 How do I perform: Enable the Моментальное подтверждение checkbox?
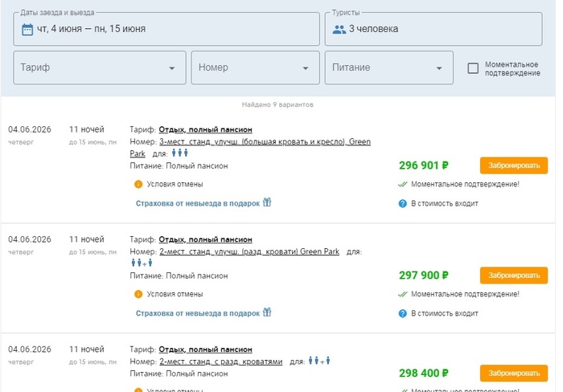point(474,68)
